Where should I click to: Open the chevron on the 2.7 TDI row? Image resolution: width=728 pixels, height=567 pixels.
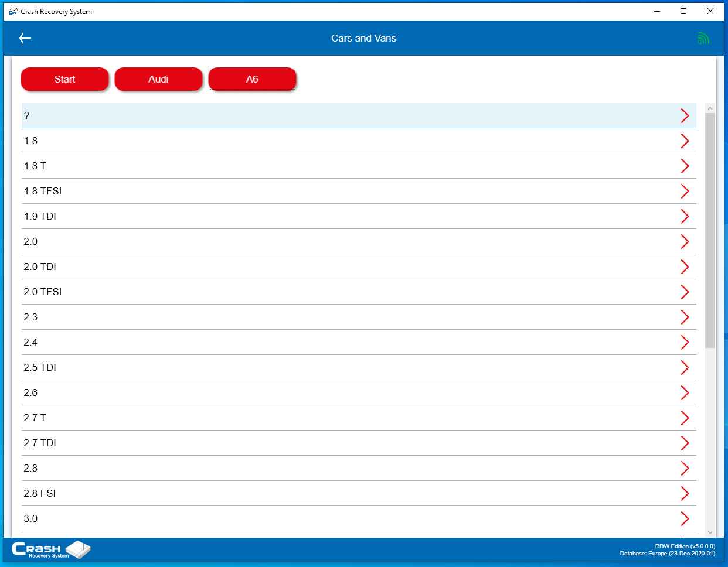click(x=685, y=443)
